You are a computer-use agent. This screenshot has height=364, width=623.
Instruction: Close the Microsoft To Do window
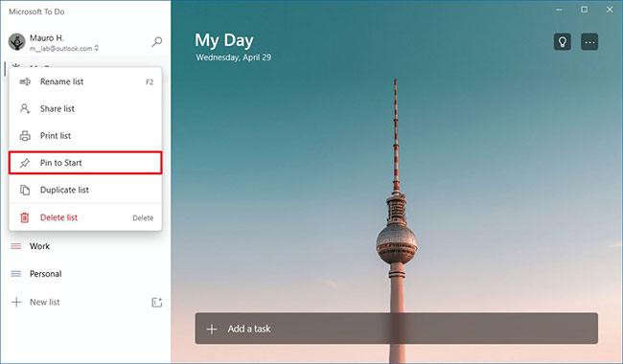coord(610,10)
